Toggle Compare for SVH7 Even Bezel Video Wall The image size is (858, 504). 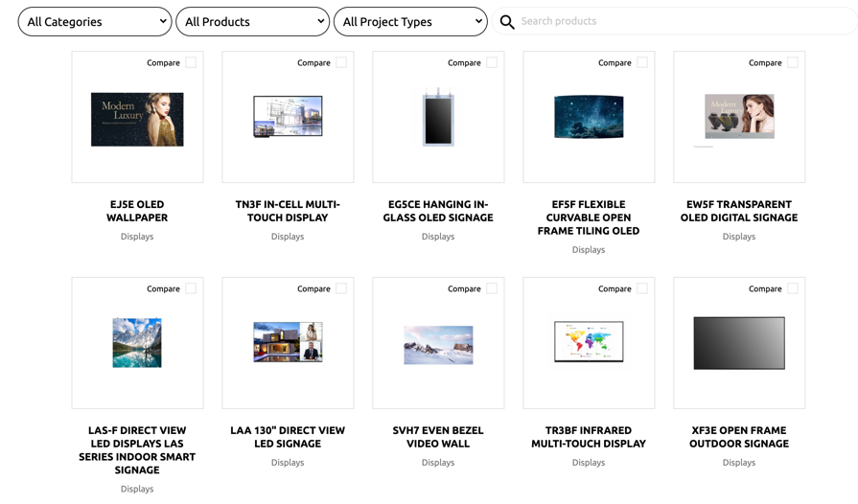[x=492, y=288]
